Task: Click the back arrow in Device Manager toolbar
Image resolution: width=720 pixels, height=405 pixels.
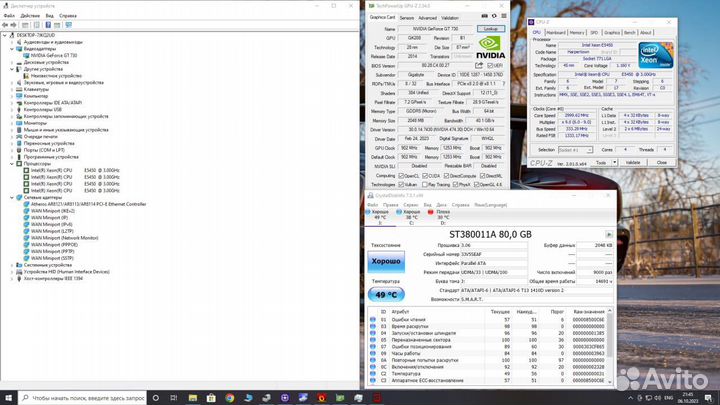Action: 5,25
